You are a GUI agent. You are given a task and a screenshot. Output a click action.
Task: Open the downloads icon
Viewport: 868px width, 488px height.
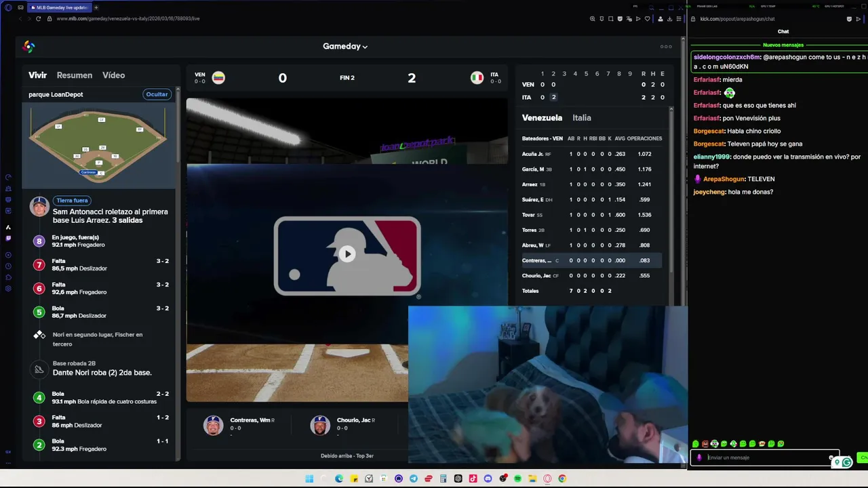[x=669, y=18]
